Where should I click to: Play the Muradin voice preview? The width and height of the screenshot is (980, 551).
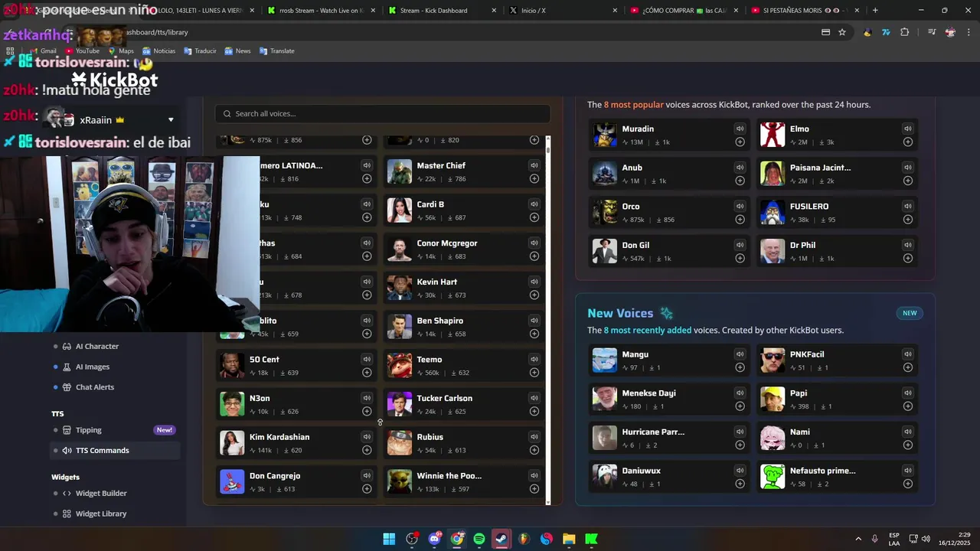(x=740, y=129)
